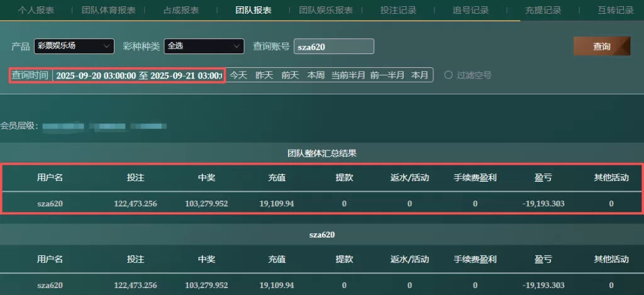The image size is (644, 295).
Task: Open the 互转记录 tab
Action: point(615,10)
